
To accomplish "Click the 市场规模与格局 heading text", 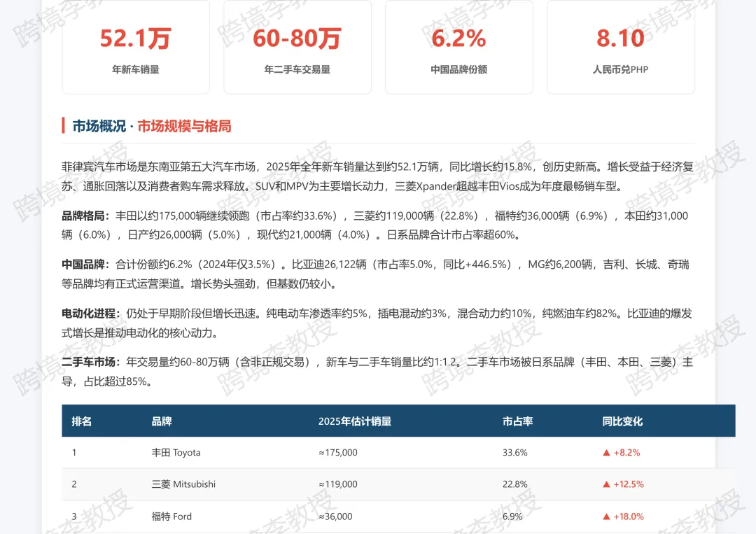I will click(184, 126).
